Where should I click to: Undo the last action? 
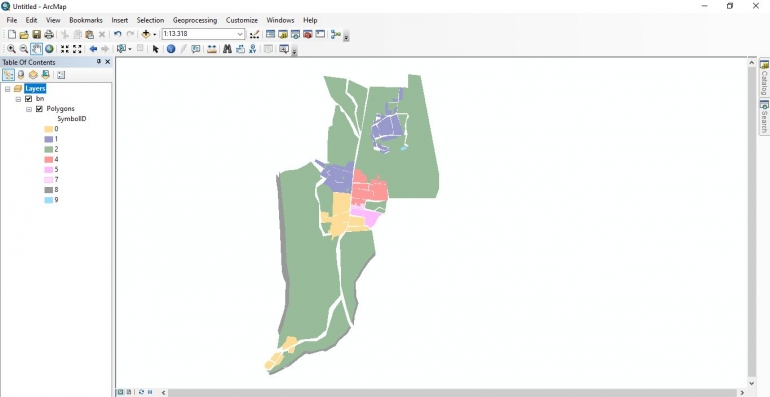[x=117, y=34]
